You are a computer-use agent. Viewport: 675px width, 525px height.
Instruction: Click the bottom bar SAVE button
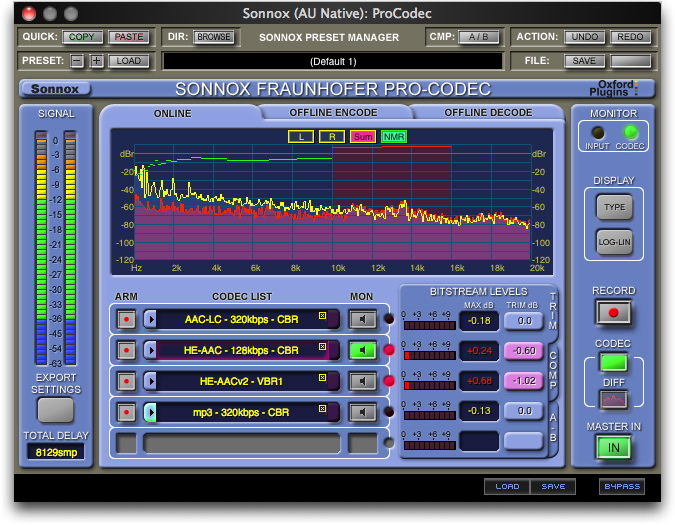[553, 487]
